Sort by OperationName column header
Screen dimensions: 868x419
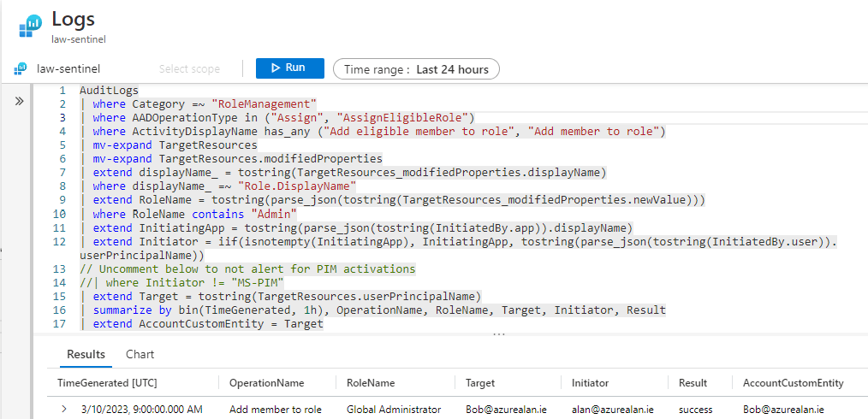(266, 382)
